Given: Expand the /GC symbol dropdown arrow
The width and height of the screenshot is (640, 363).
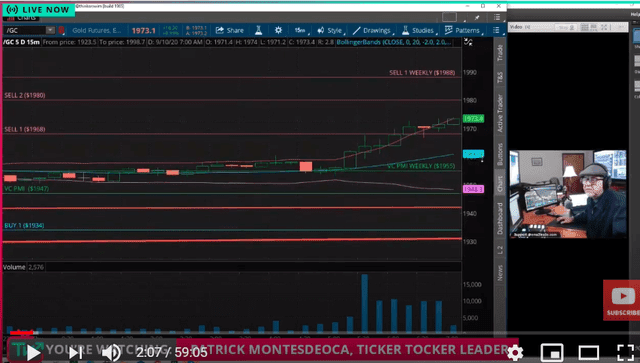Looking at the screenshot, I should point(50,30).
